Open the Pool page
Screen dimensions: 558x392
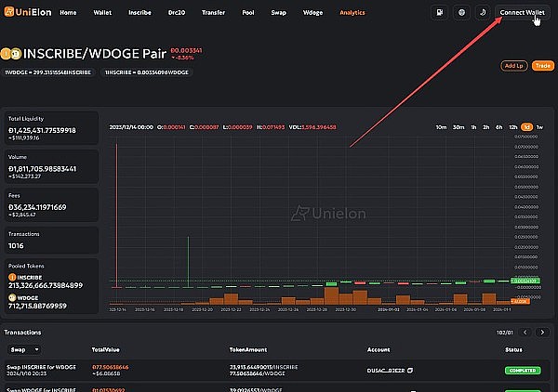tap(246, 13)
